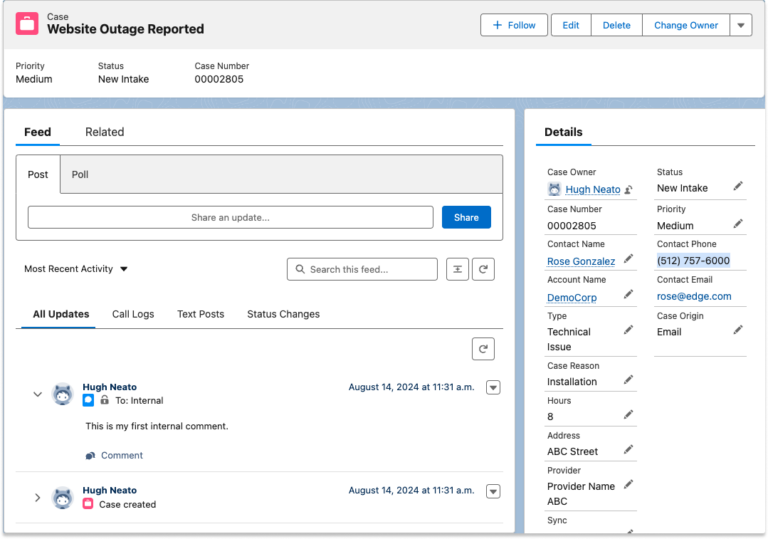Screen dimensions: 768x539
Task: Click the blue Share button
Action: point(466,217)
